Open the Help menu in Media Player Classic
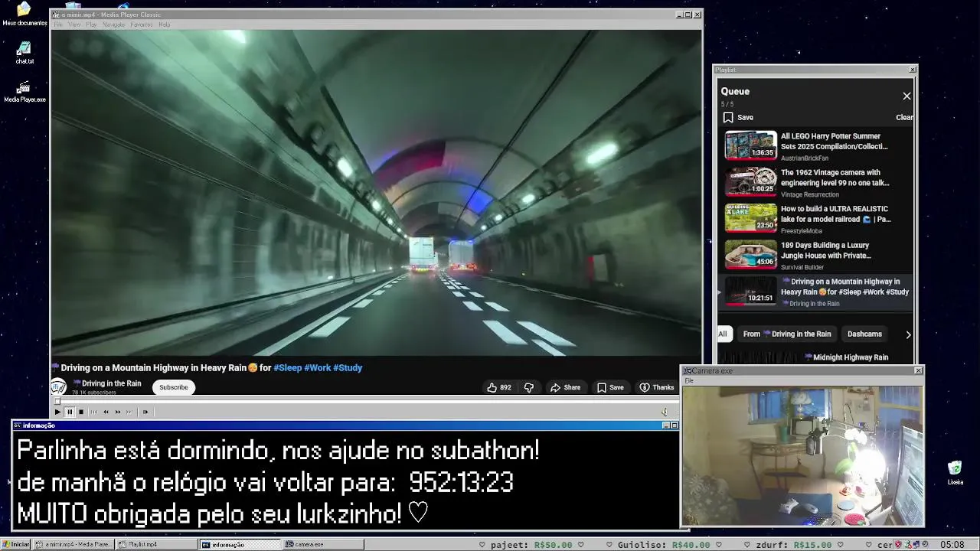Image resolution: width=980 pixels, height=551 pixels. (164, 24)
